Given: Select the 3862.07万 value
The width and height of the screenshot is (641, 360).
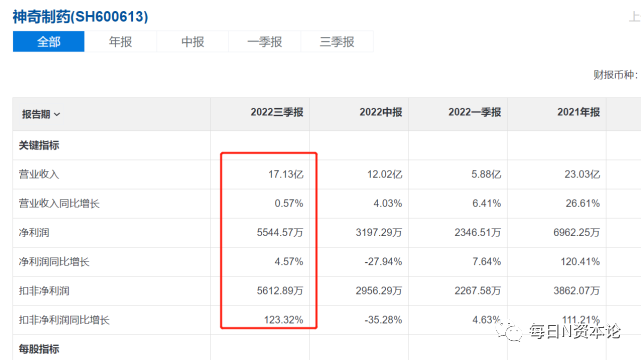Looking at the screenshot, I should point(576,291).
